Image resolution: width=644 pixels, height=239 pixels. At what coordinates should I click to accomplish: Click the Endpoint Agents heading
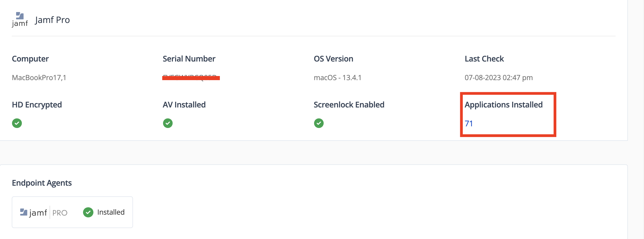coord(42,183)
